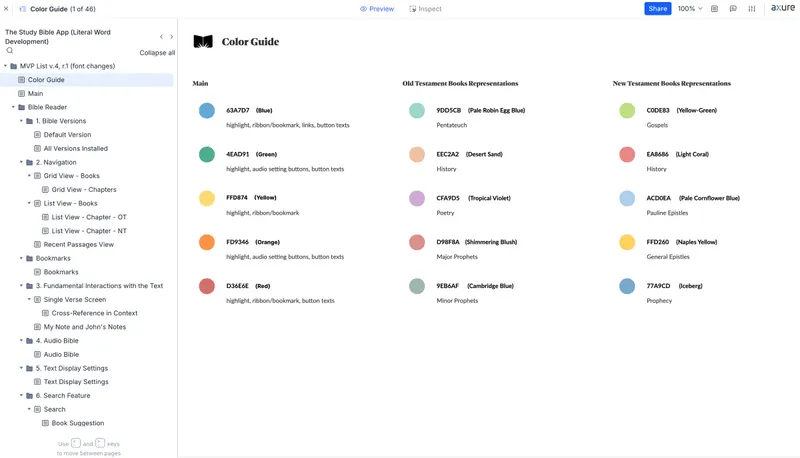This screenshot has width=800, height=458.
Task: Open the settings sliders icon in top bar
Action: point(752,9)
